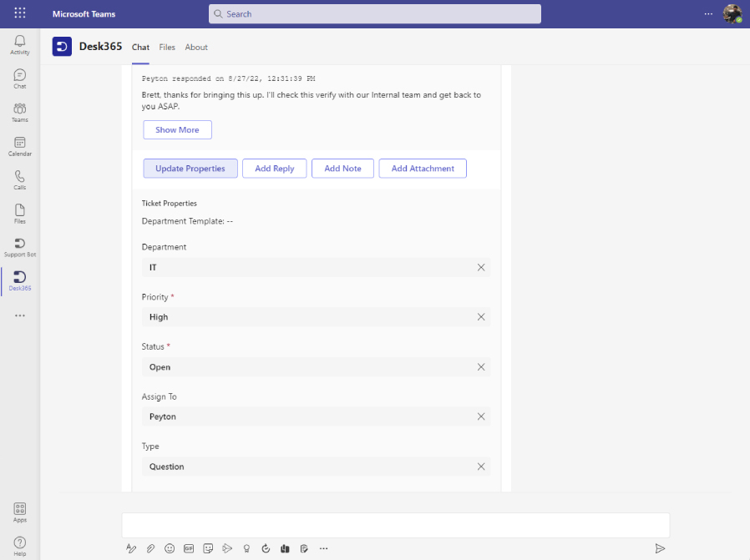
Task: Go to Chat in the sidebar
Action: point(19,78)
